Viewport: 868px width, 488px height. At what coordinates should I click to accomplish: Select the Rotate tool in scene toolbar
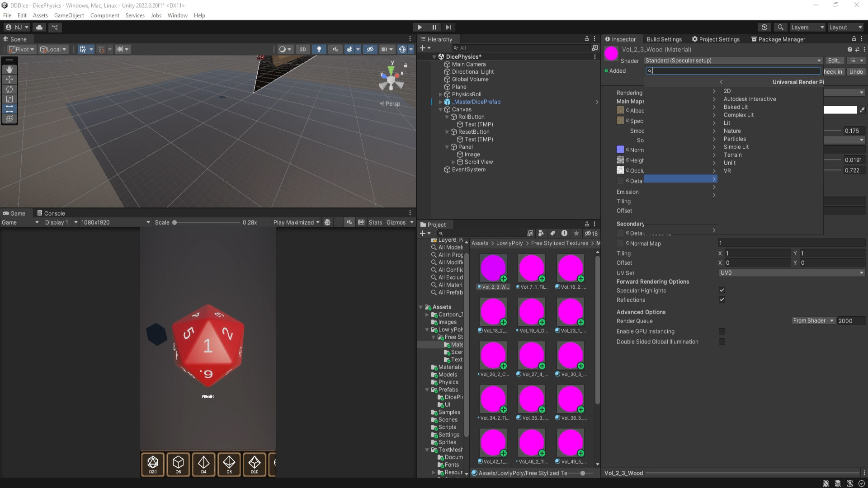pyautogui.click(x=9, y=89)
